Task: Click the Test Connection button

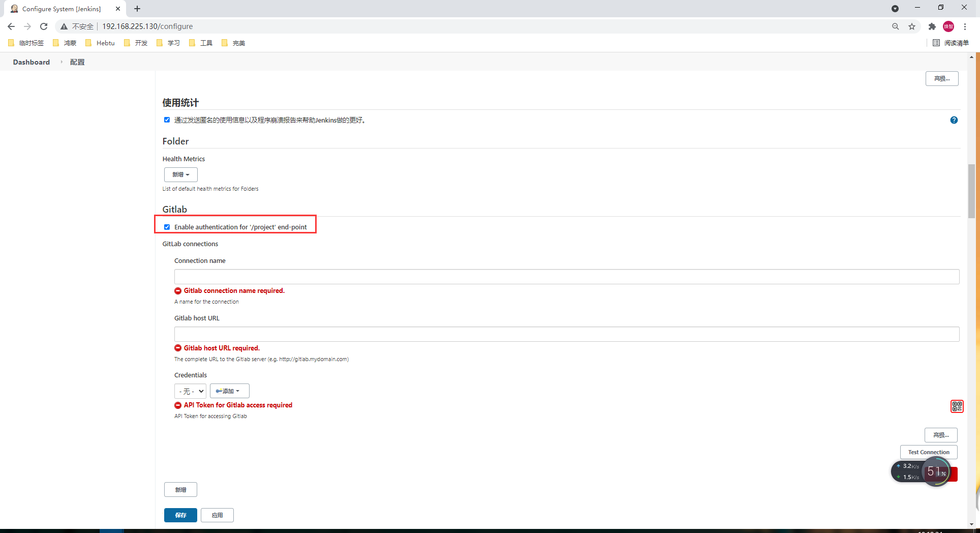Action: pos(929,452)
